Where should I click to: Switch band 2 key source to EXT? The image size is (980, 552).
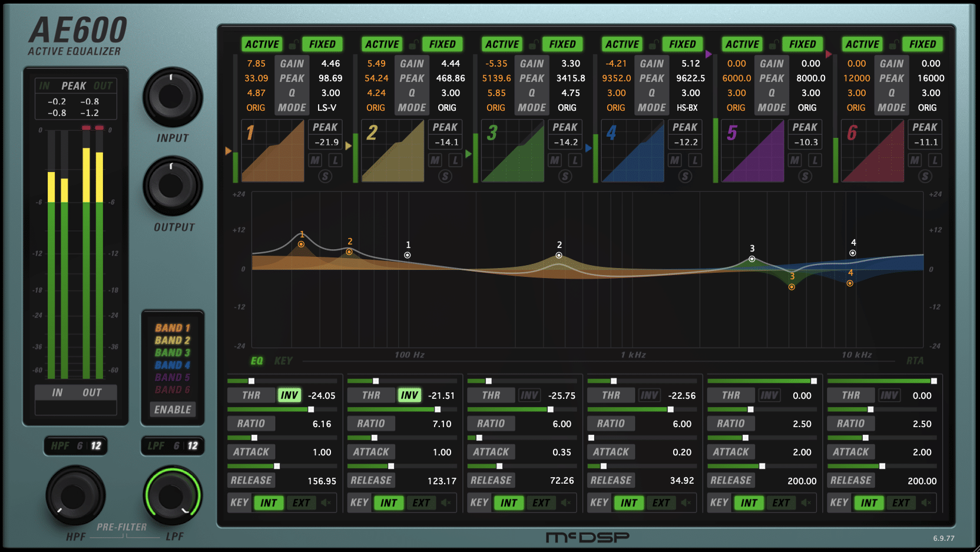421,503
